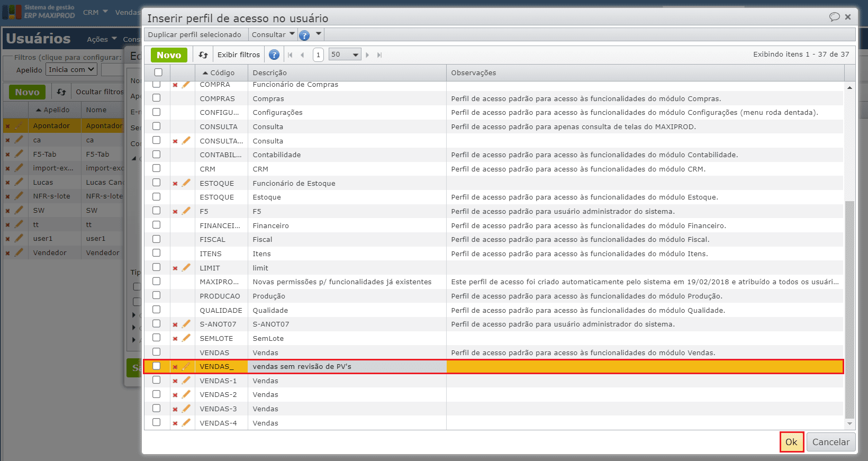Edit the ESTOQUE Funcionário de Estoque profile
Image resolution: width=868 pixels, height=461 pixels.
pyautogui.click(x=186, y=183)
